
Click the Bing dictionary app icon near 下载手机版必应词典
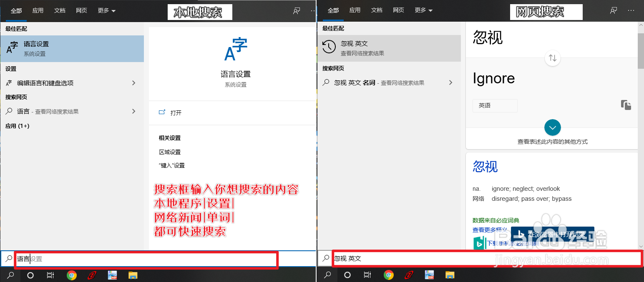(x=479, y=243)
